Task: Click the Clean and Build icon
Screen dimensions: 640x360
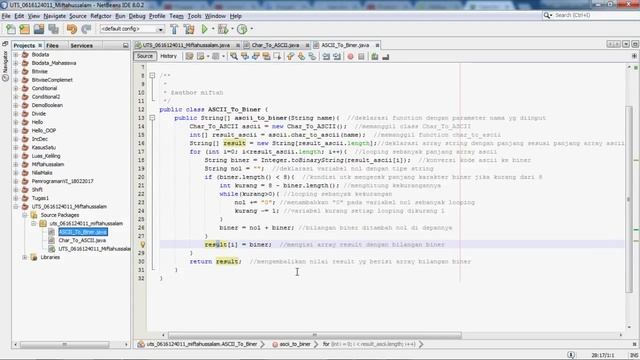Action: pyautogui.click(x=189, y=29)
